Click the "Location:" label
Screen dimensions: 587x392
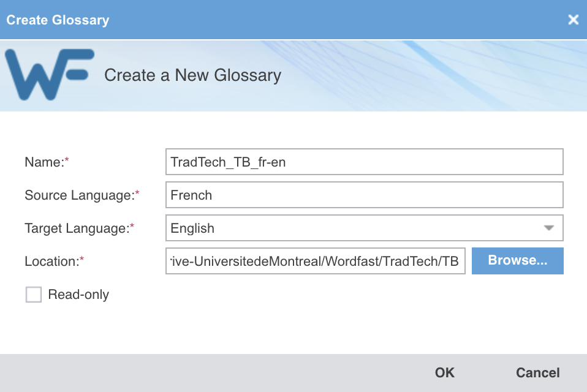pyautogui.click(x=55, y=261)
